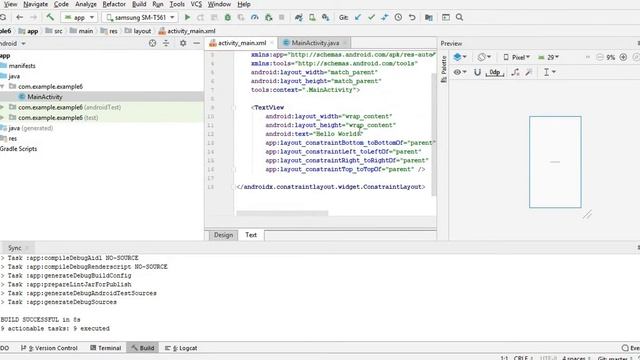Switch to the Design view tab
The width and height of the screenshot is (640, 360).
click(x=223, y=235)
